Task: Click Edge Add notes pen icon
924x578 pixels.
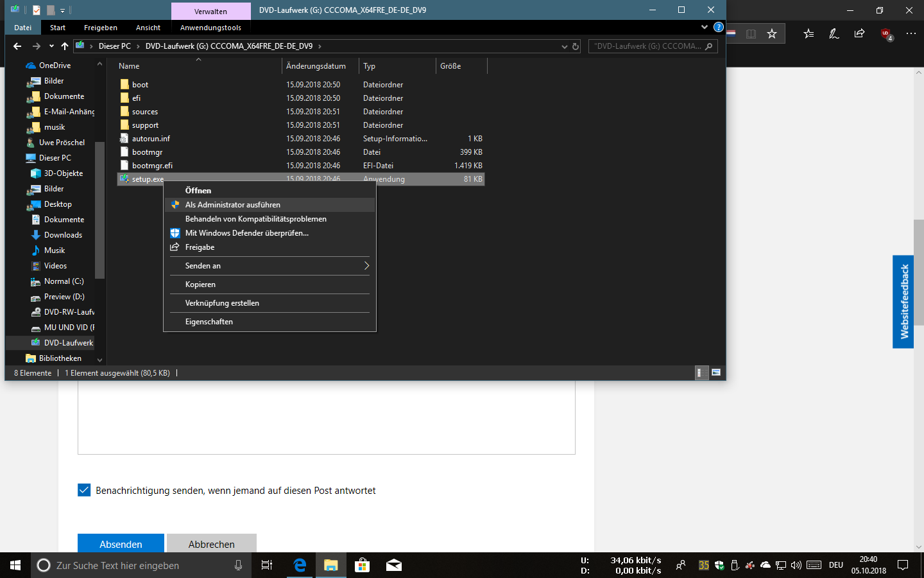Action: 834,33
